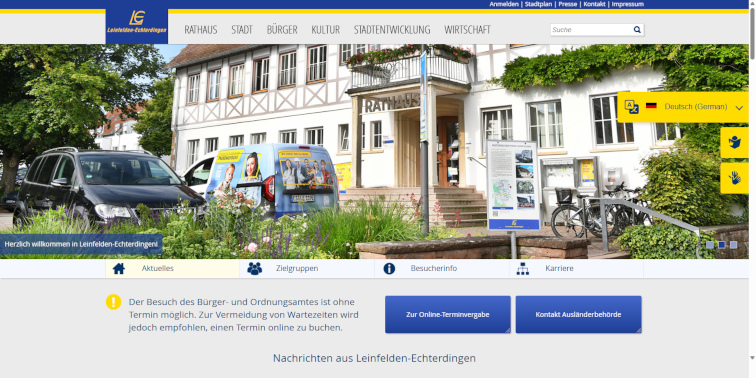Click Zur Online-Terminvergabe button
The width and height of the screenshot is (756, 378).
(x=447, y=314)
